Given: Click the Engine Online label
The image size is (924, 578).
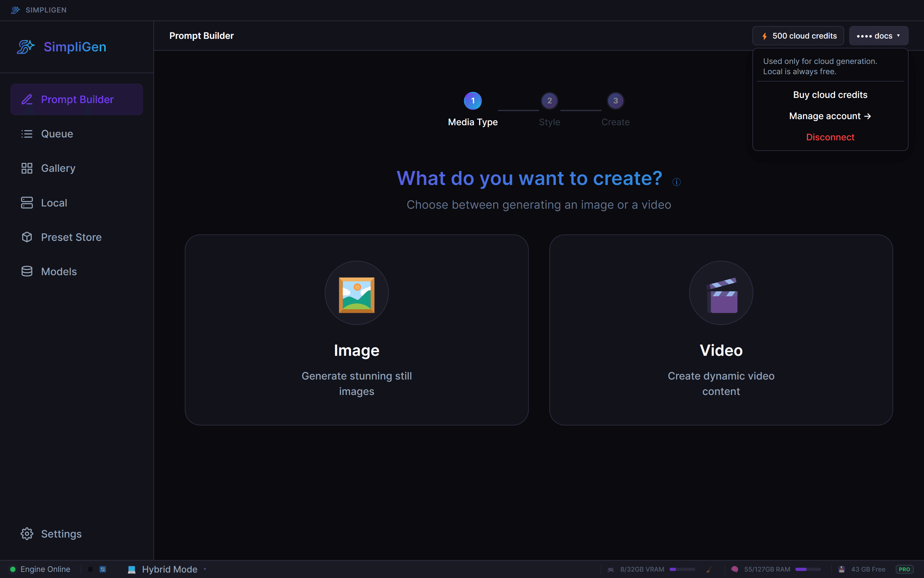Looking at the screenshot, I should coord(45,569).
